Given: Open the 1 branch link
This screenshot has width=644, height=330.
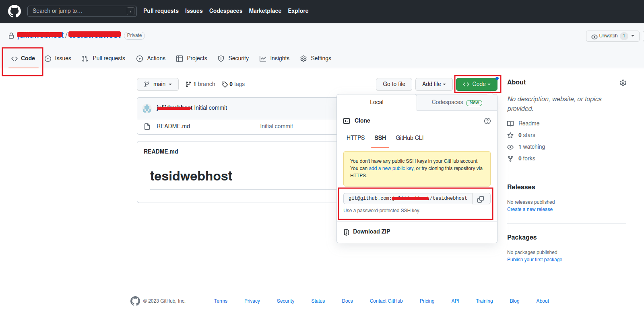Looking at the screenshot, I should pyautogui.click(x=200, y=84).
